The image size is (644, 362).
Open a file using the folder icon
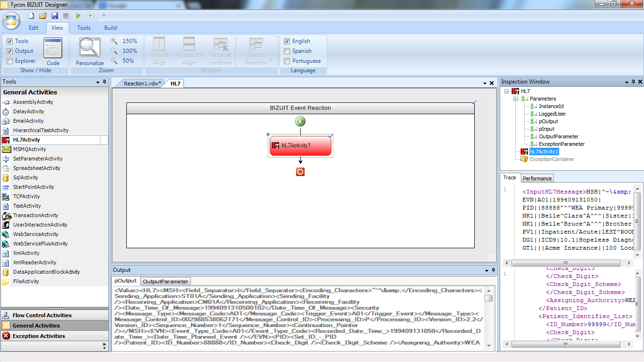(43, 16)
